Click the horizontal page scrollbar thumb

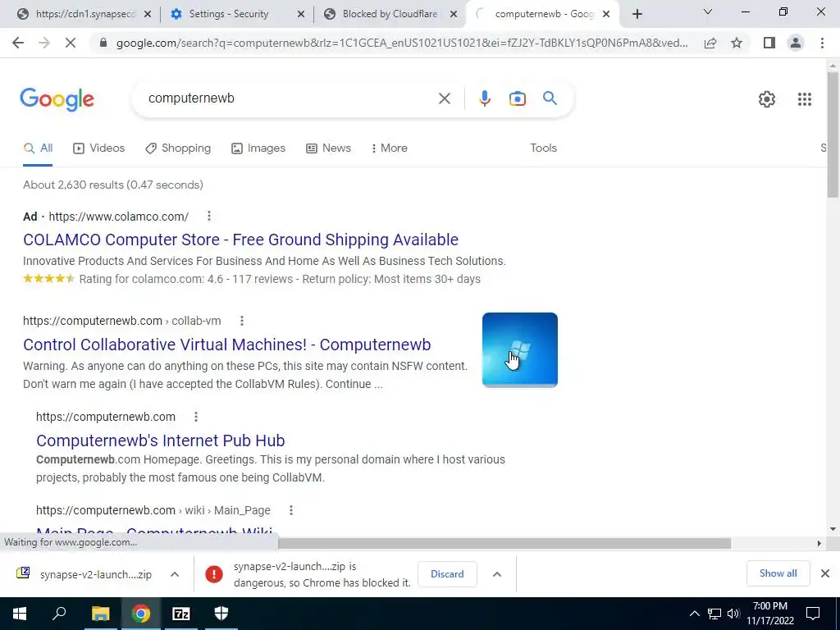[504, 543]
